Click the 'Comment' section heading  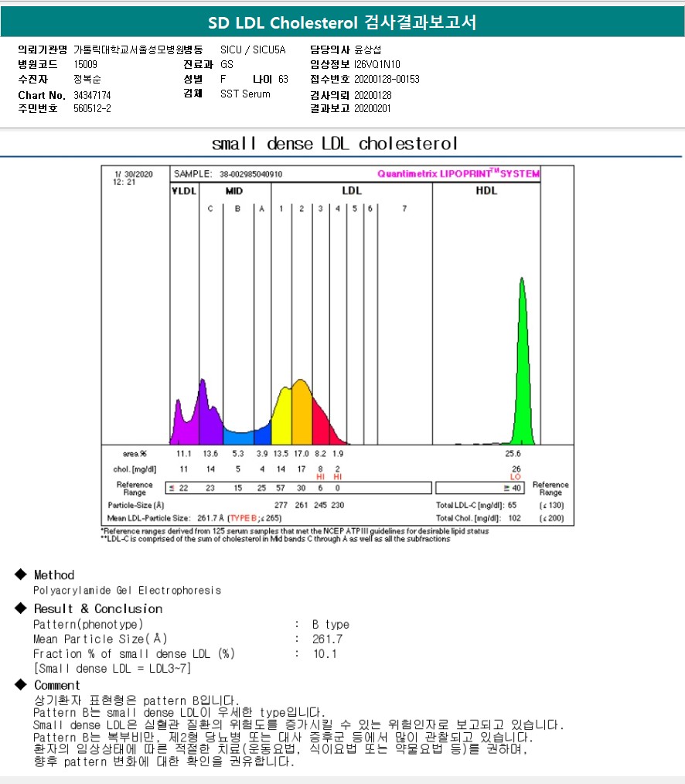coord(56,685)
